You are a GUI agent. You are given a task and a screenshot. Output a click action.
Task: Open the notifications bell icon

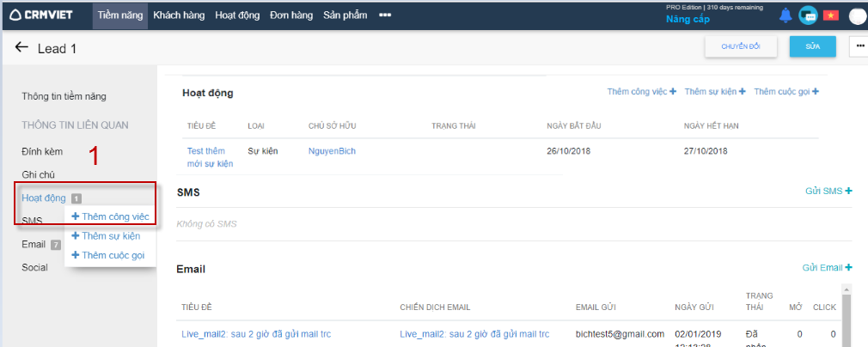tap(785, 15)
